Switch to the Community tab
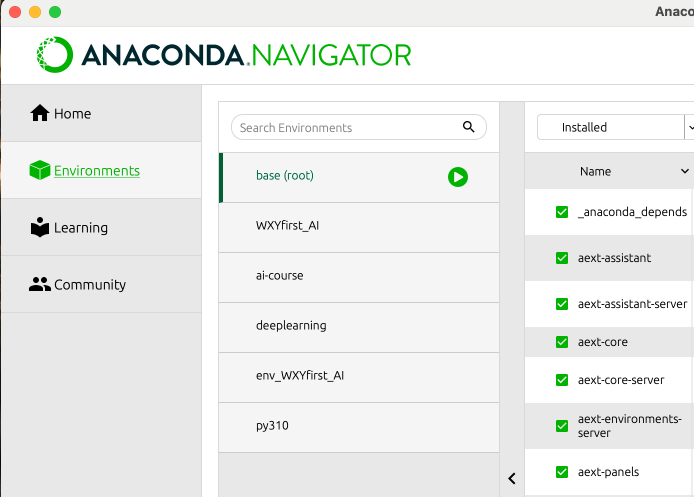Image resolution: width=694 pixels, height=497 pixels. [x=101, y=285]
